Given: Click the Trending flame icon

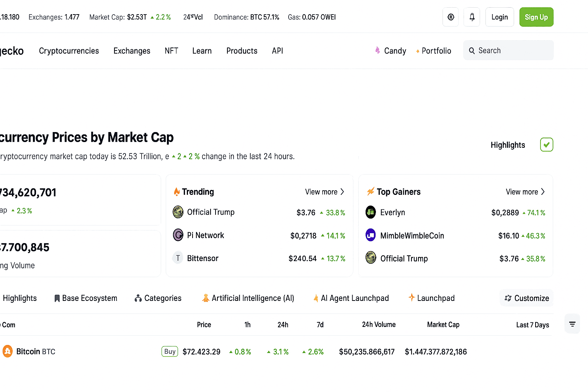Looking at the screenshot, I should point(176,191).
